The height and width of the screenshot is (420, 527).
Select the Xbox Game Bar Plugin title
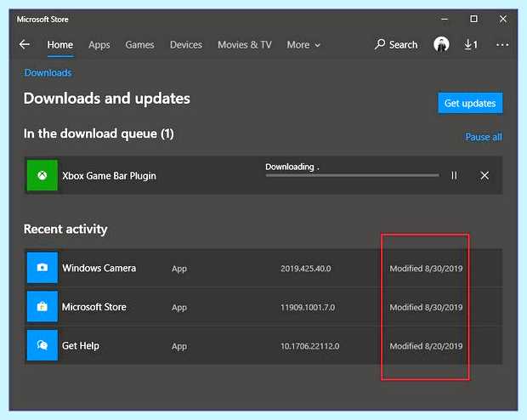coord(110,176)
